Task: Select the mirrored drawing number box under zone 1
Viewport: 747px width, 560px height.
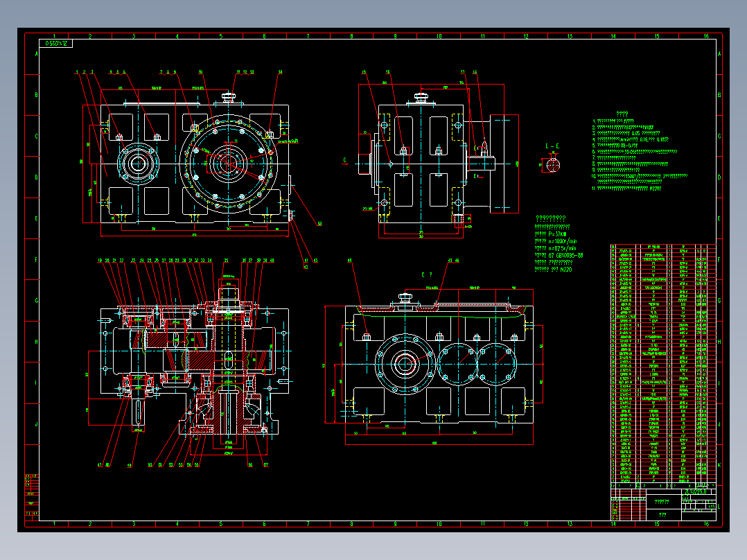Action: coord(56,44)
